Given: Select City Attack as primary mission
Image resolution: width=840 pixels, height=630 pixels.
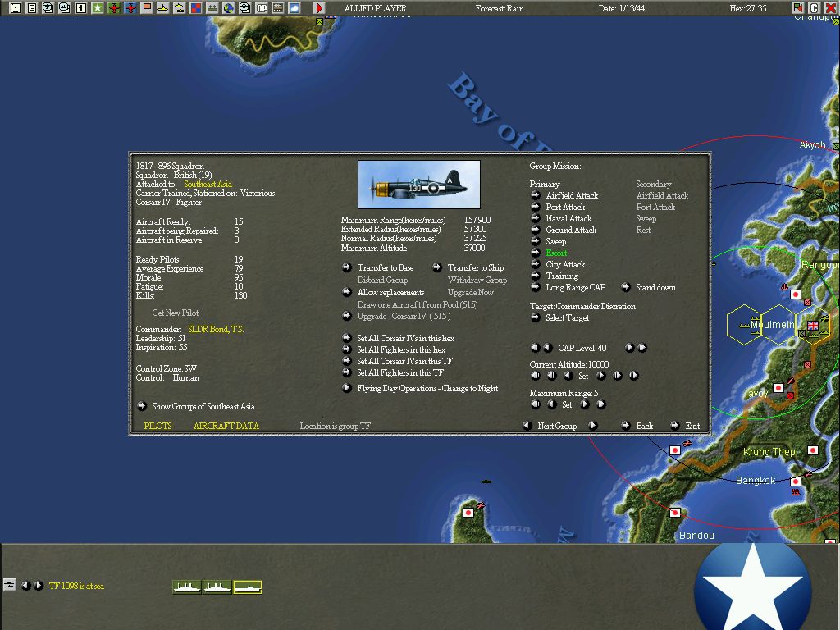Looking at the screenshot, I should [535, 263].
